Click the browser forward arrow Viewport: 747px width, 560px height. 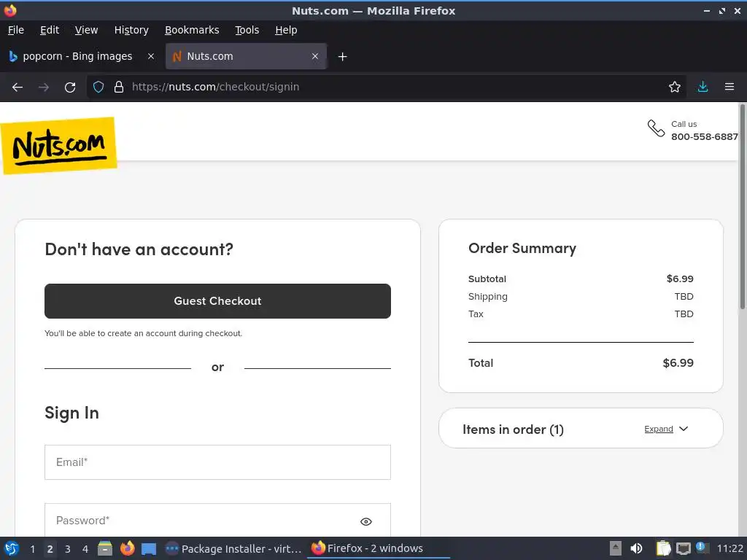(43, 87)
